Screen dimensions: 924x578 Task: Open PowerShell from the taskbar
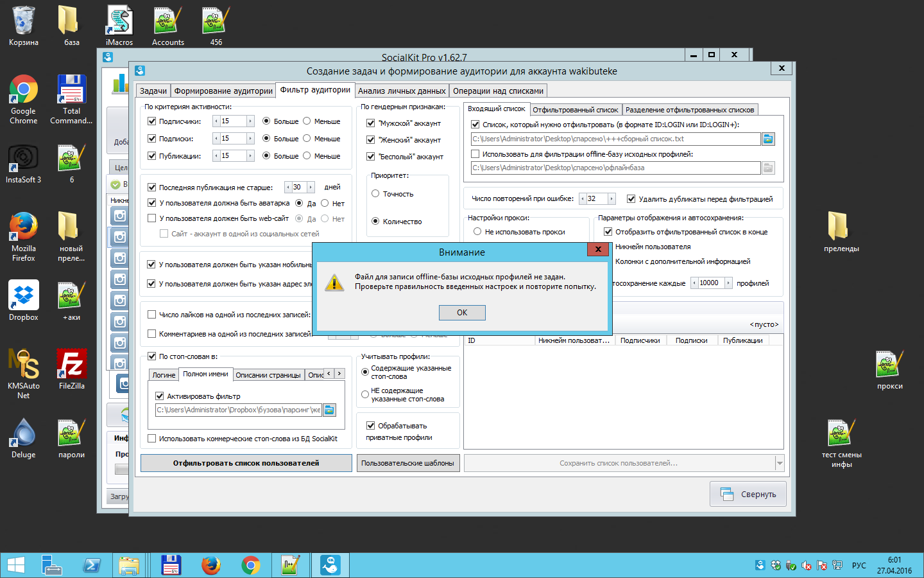(92, 565)
